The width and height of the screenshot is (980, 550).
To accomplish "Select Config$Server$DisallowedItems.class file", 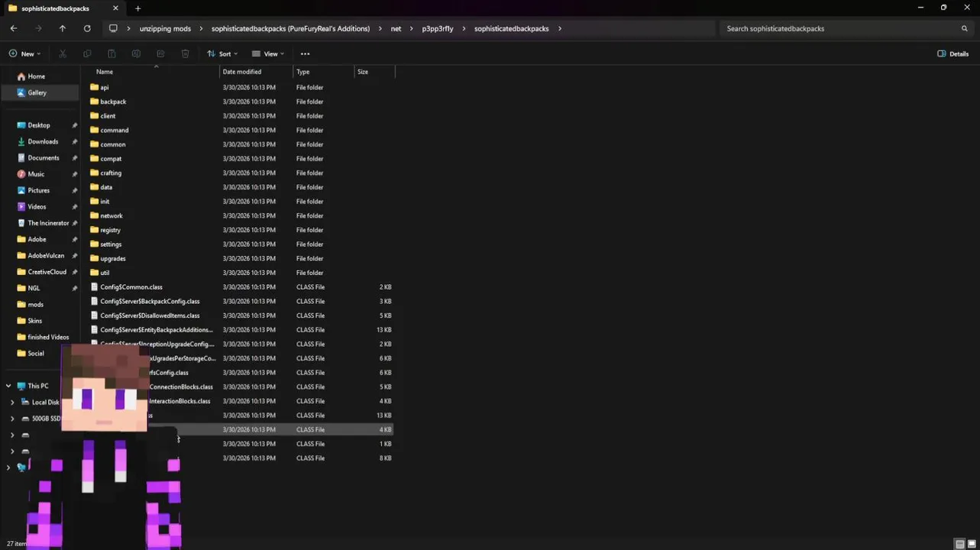I will pos(150,315).
